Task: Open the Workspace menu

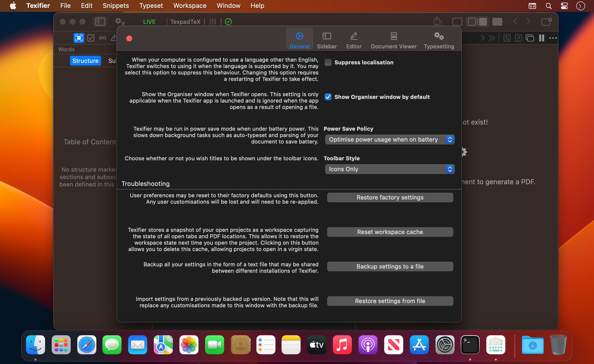Action: tap(190, 6)
